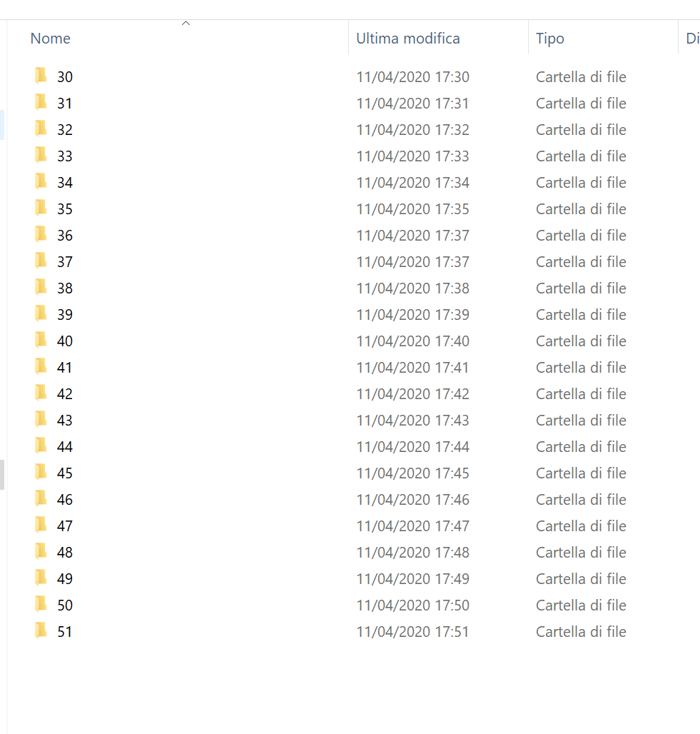Click date 11/04/2020 17:43
Screen dimensions: 700x734
tap(412, 421)
